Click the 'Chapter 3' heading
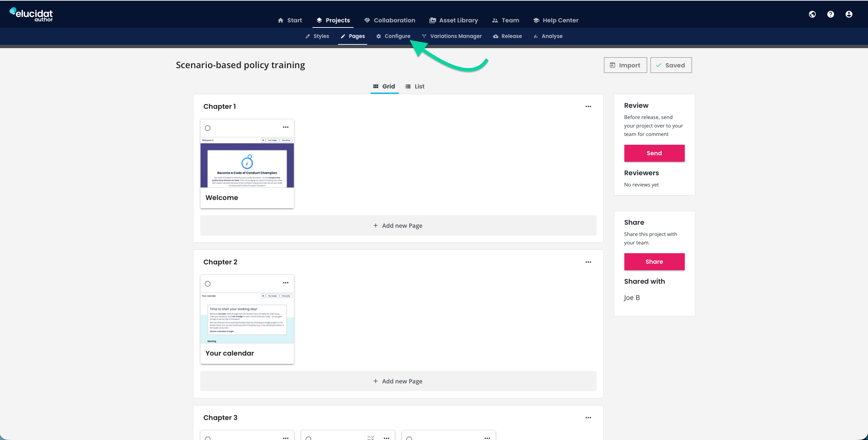Image resolution: width=868 pixels, height=440 pixels. 220,418
